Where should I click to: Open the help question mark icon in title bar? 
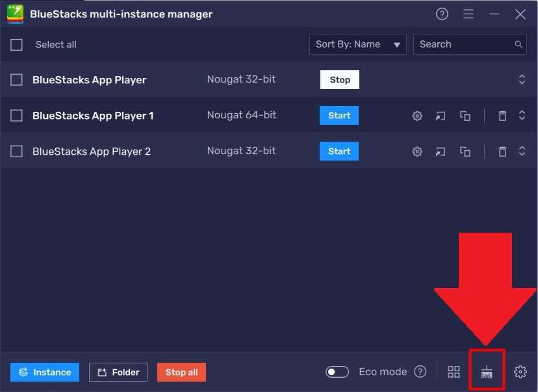(442, 14)
